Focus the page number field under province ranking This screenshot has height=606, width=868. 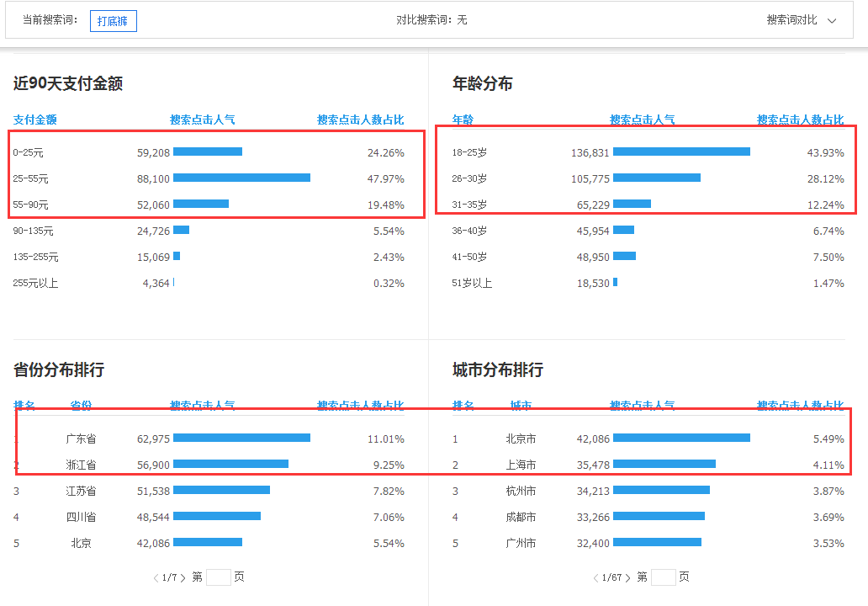218,577
